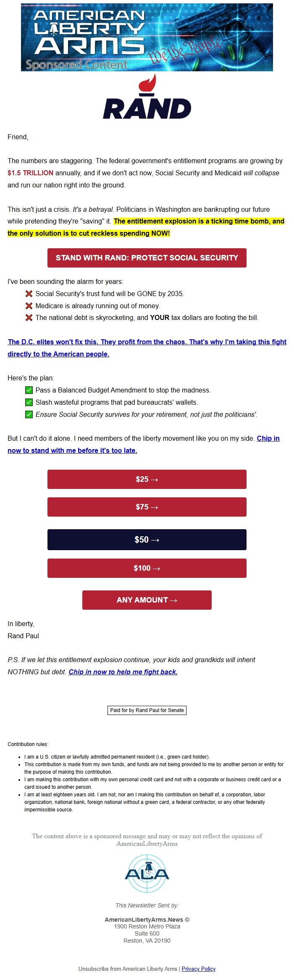Select the dark navy $50 donation button

coord(147,540)
